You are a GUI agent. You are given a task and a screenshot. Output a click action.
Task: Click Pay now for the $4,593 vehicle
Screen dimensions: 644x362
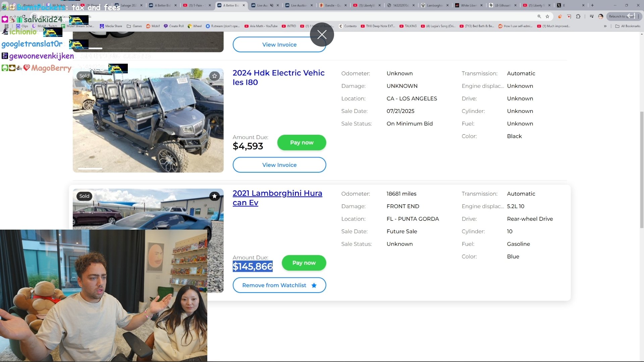302,142
